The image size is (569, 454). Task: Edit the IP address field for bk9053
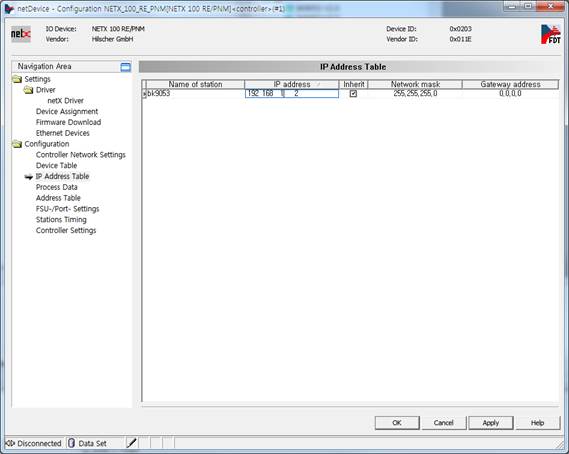point(292,94)
